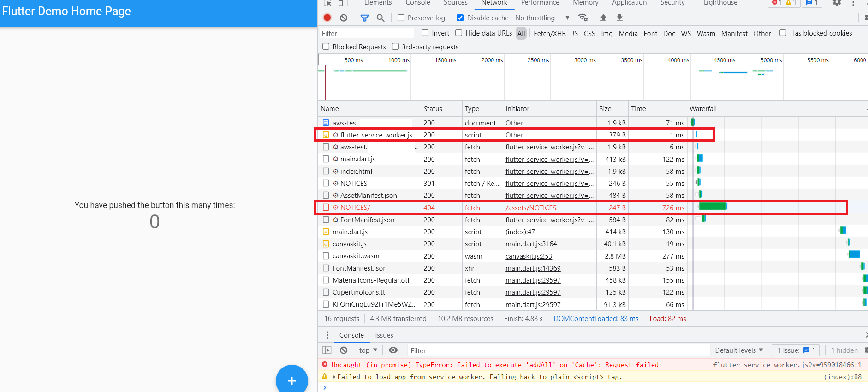Image resolution: width=868 pixels, height=392 pixels.
Task: Check the Invert filter checkbox
Action: [425, 33]
